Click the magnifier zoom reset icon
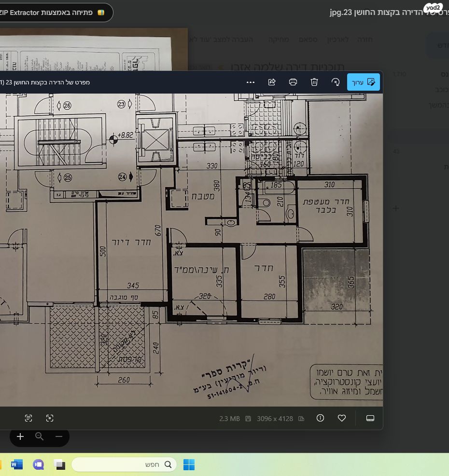The image size is (449, 476). (x=39, y=436)
